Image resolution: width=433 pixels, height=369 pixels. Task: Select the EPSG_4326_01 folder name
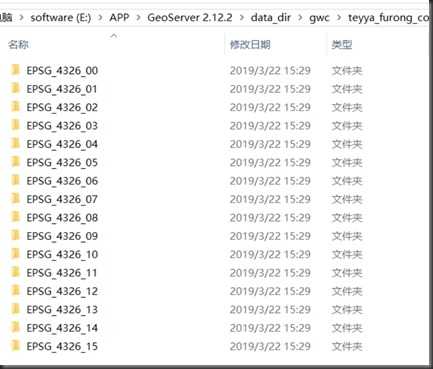point(62,89)
